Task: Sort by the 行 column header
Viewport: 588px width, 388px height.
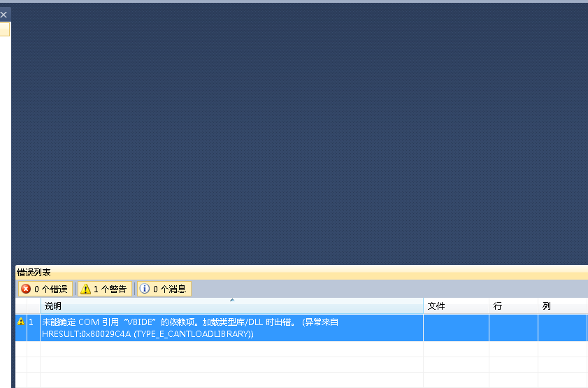Action: tap(513, 306)
